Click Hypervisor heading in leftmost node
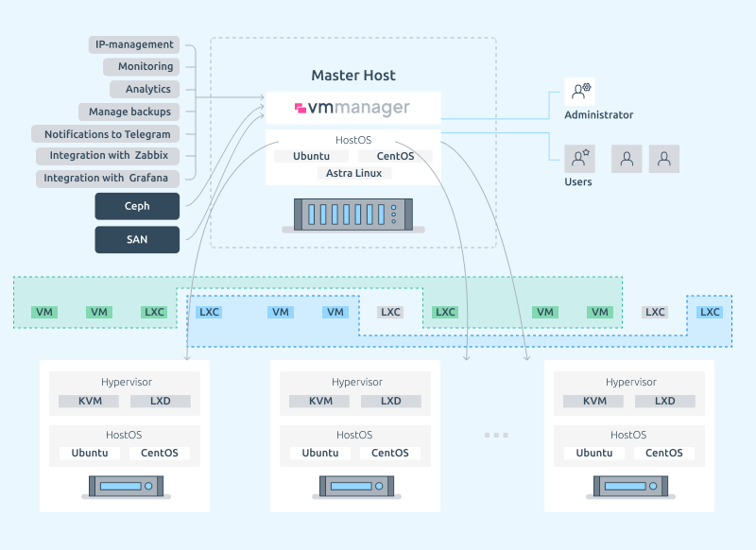This screenshot has height=550, width=756. [x=127, y=382]
